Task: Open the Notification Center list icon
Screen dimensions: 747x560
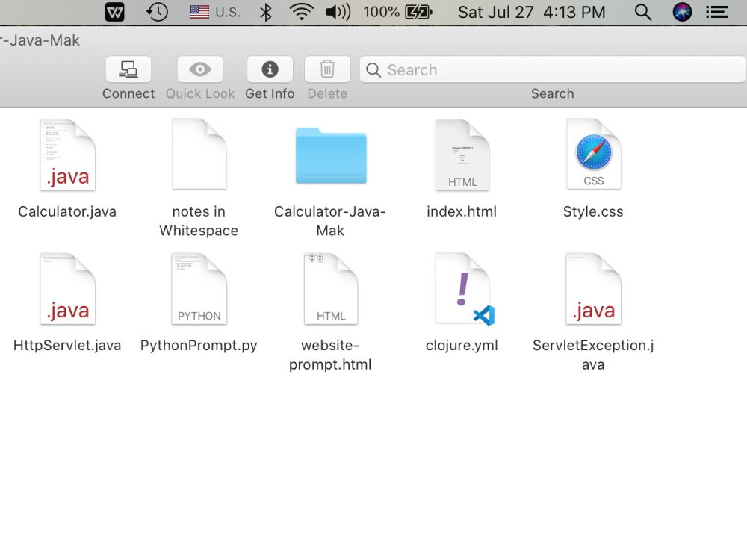Action: pyautogui.click(x=716, y=12)
